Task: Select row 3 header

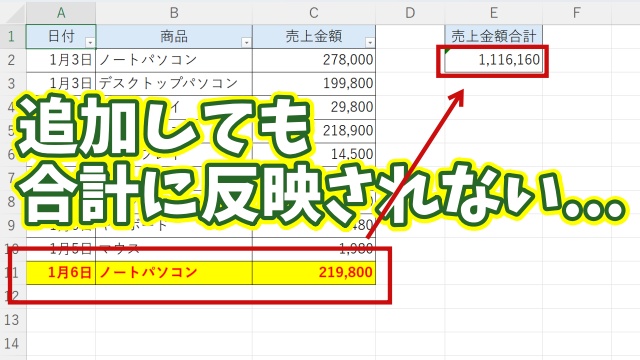Action: 12,84
